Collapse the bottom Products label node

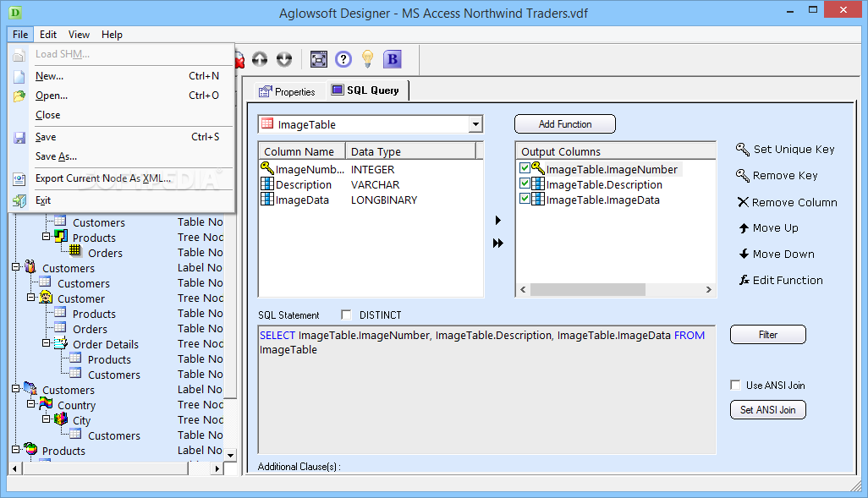coord(15,449)
